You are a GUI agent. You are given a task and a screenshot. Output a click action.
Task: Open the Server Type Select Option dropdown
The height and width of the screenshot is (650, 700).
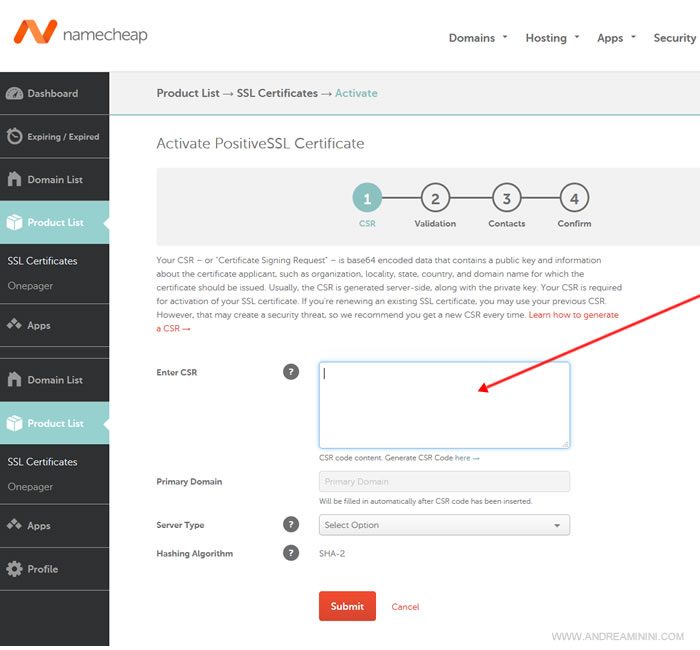pyautogui.click(x=444, y=525)
